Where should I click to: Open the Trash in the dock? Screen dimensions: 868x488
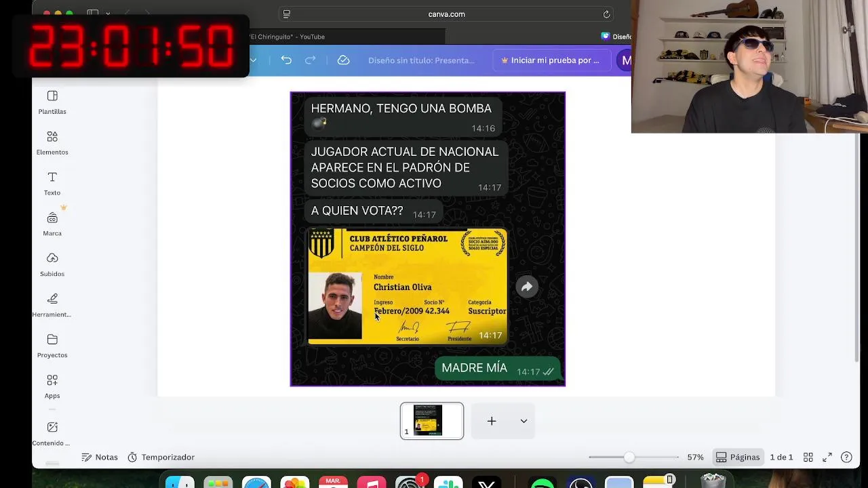pos(713,483)
